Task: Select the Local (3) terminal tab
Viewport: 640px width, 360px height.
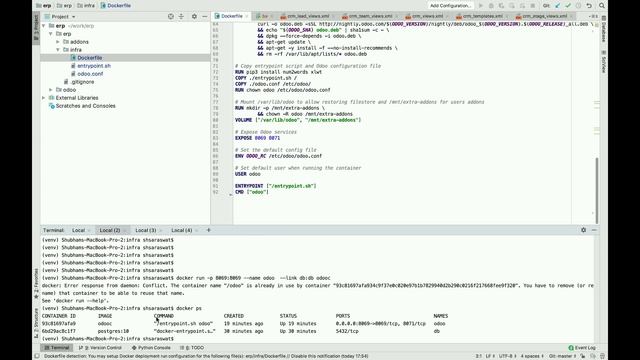Action: click(146, 230)
